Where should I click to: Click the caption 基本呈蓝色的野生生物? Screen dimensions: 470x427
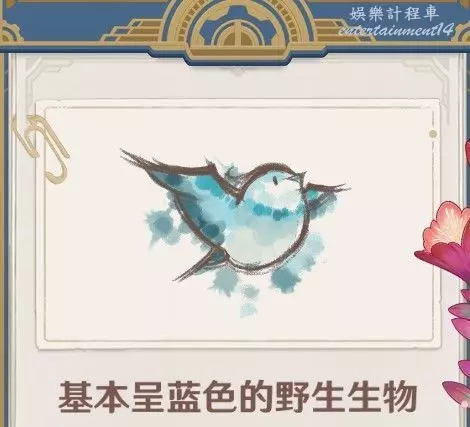pos(238,397)
